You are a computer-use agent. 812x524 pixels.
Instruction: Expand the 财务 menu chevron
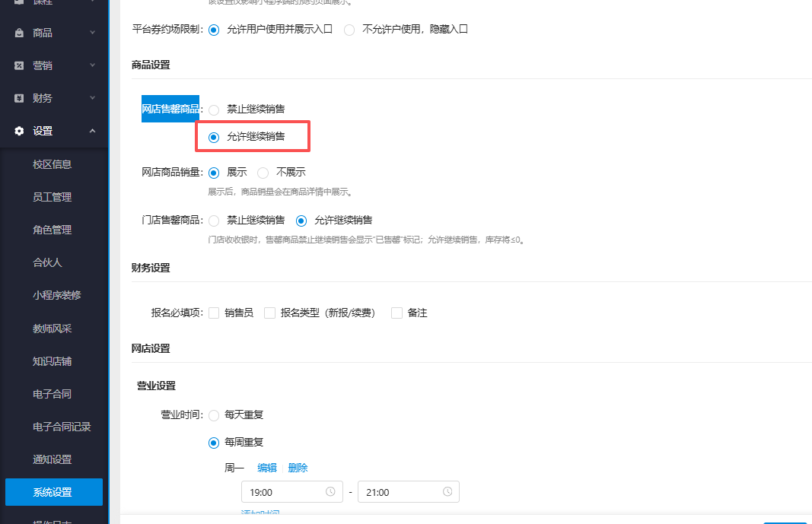point(92,97)
